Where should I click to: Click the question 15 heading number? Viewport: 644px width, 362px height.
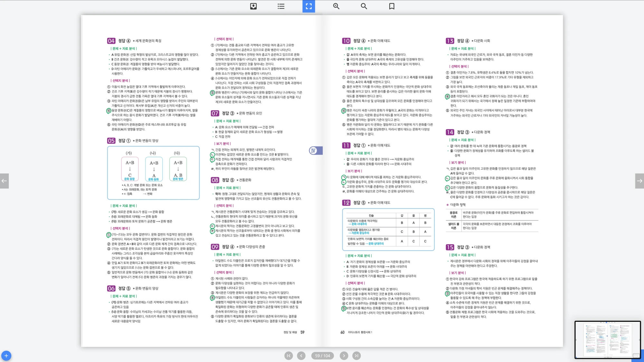(x=450, y=247)
